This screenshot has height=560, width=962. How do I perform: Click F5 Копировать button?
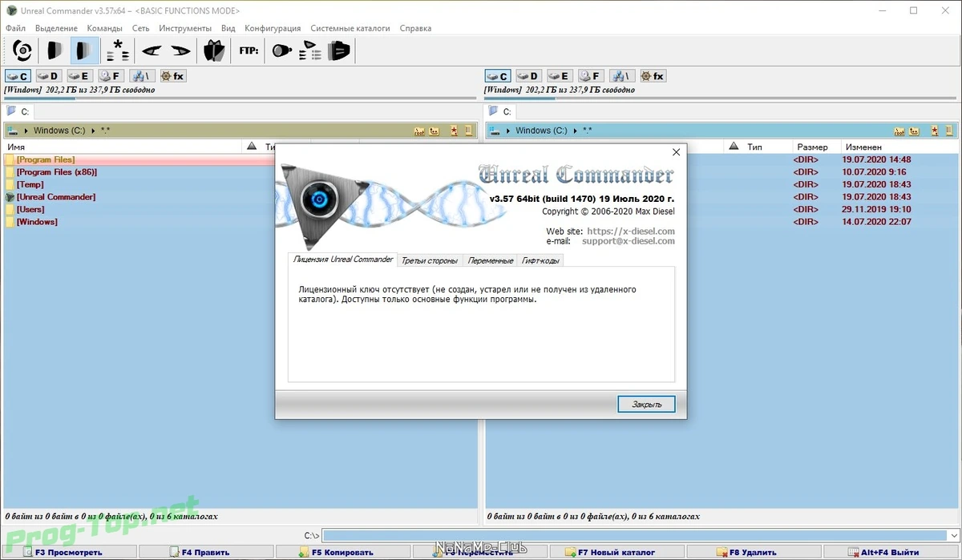tap(343, 552)
